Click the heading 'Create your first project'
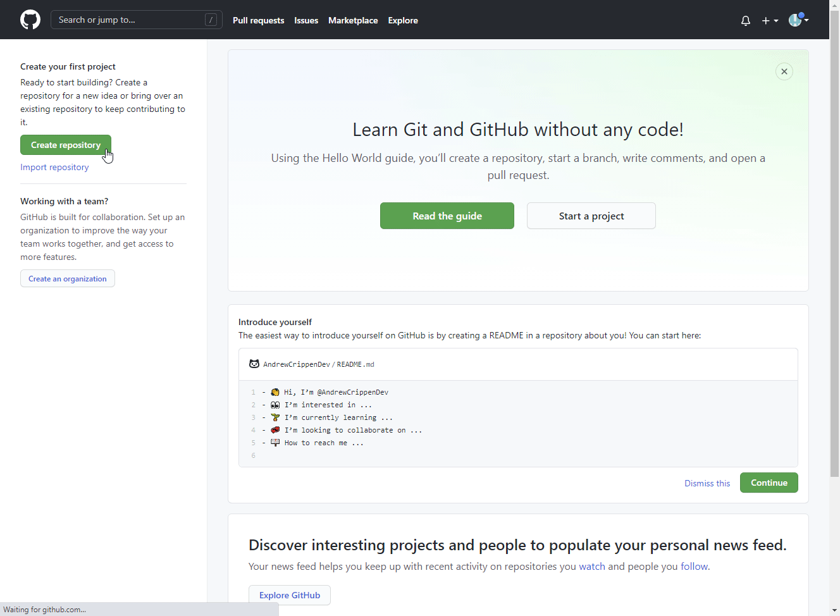This screenshot has width=840, height=616. coord(68,66)
